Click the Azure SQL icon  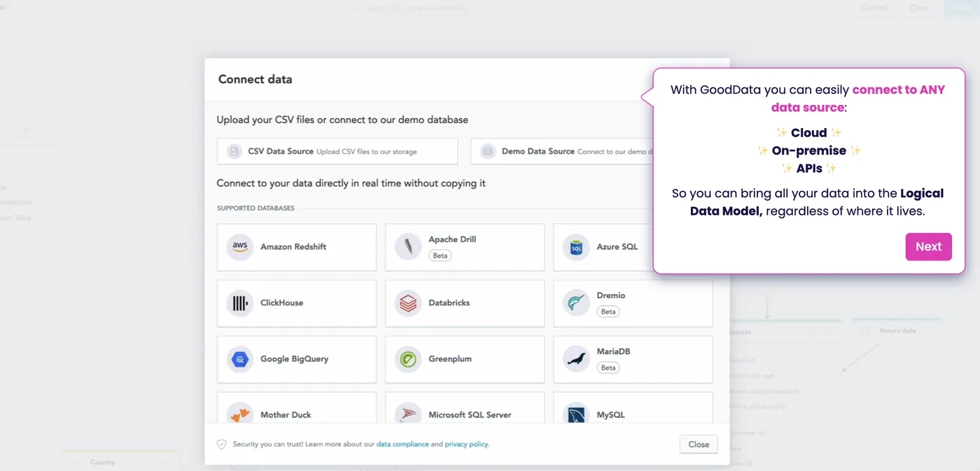point(576,247)
